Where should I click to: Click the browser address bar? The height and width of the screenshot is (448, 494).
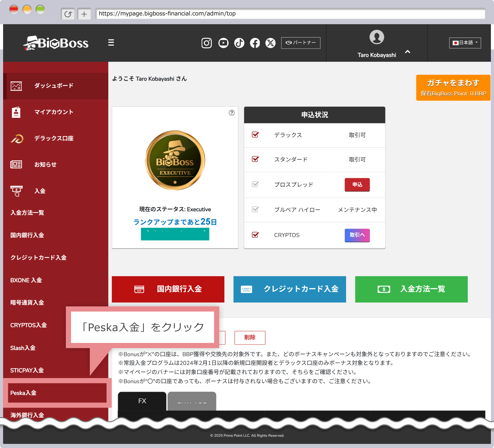290,14
